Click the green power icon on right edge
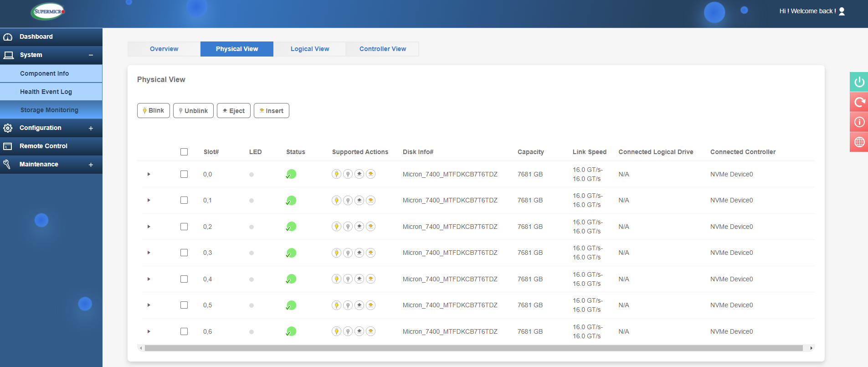Image resolution: width=868 pixels, height=367 pixels. click(859, 82)
